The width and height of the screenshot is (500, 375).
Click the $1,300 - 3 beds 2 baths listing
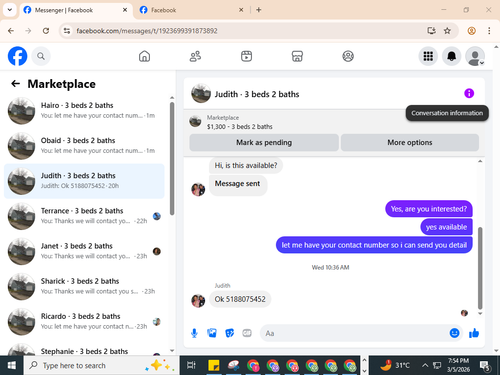click(240, 127)
